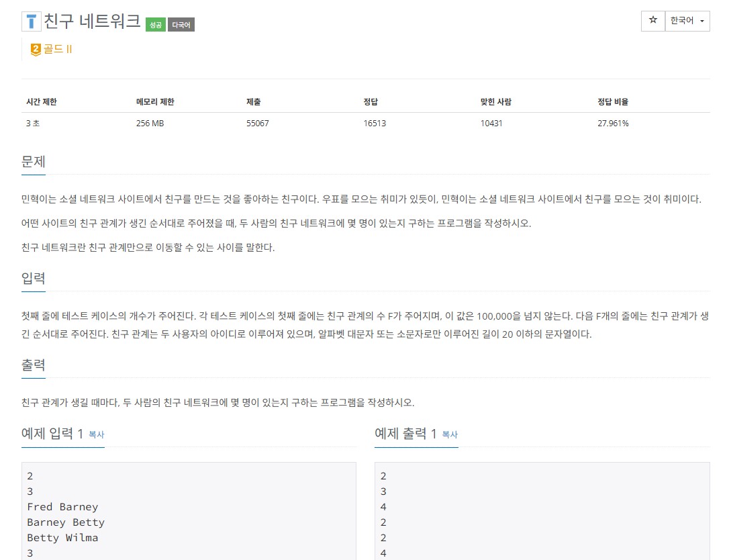The image size is (729, 560).
Task: Click the green 성공 label
Action: (x=156, y=25)
